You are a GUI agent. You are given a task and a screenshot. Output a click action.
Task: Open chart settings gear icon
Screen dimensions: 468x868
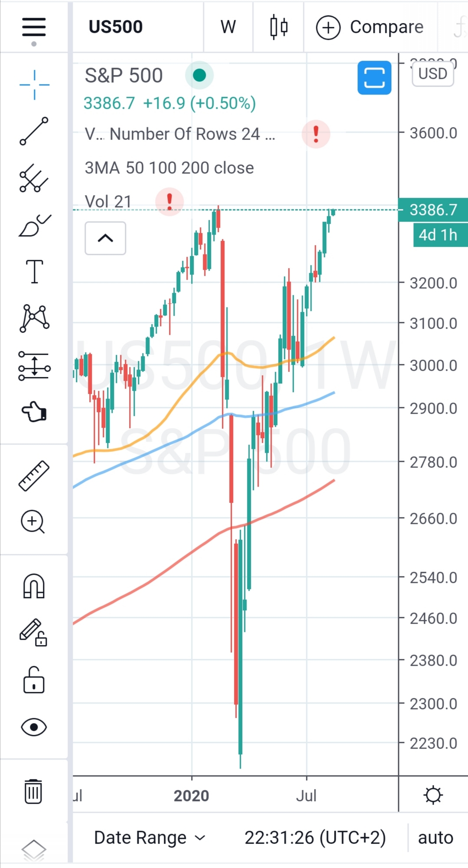pos(433,795)
